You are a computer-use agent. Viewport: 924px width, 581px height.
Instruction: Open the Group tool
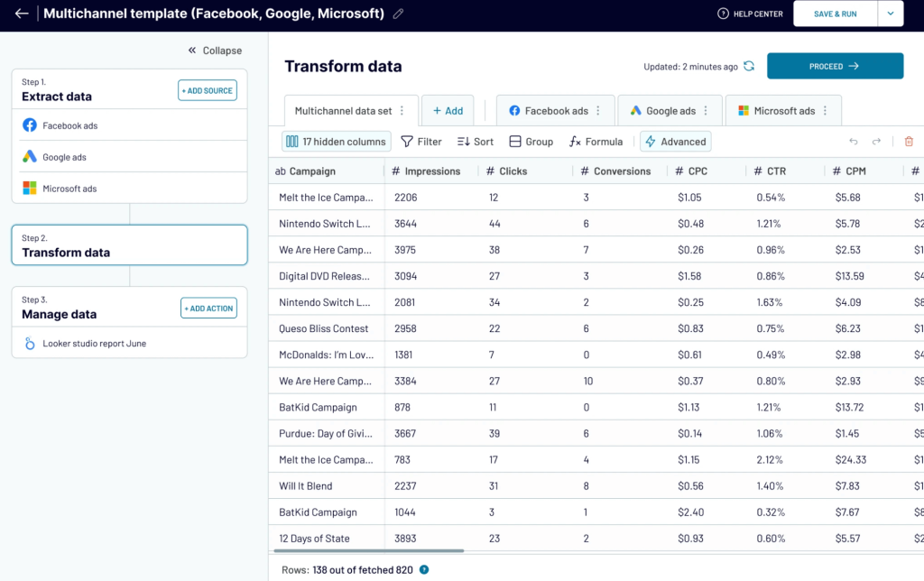pos(531,142)
